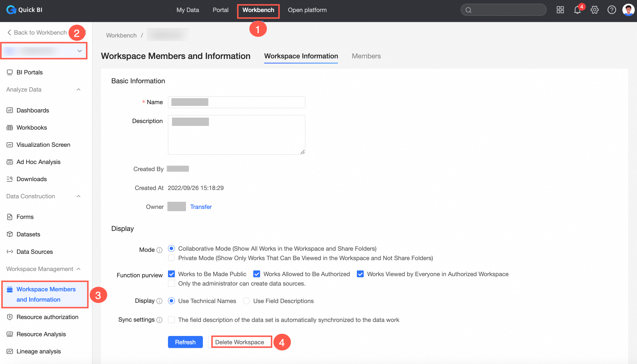Select Use Field Descriptions radio

pos(246,301)
